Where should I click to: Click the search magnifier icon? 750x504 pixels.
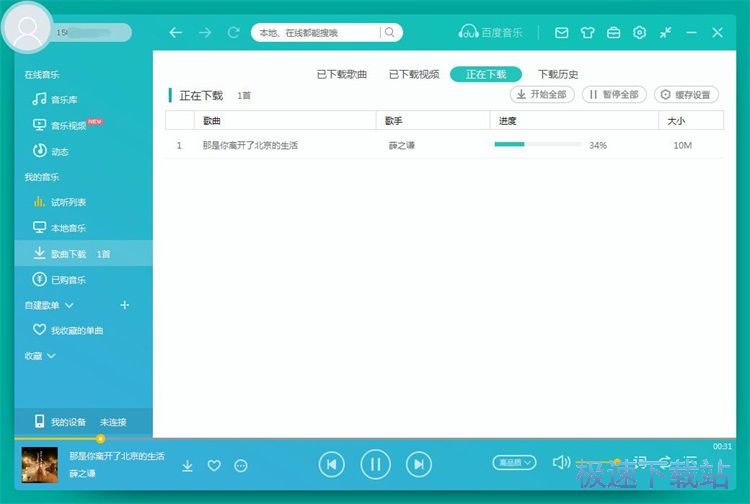point(390,33)
